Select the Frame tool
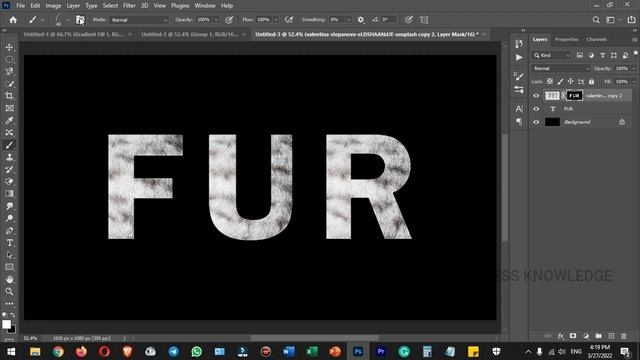The width and height of the screenshot is (640, 360). coord(9,108)
